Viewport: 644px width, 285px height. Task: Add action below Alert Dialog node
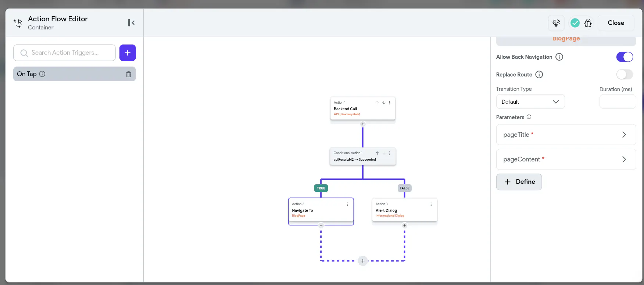[x=405, y=225]
